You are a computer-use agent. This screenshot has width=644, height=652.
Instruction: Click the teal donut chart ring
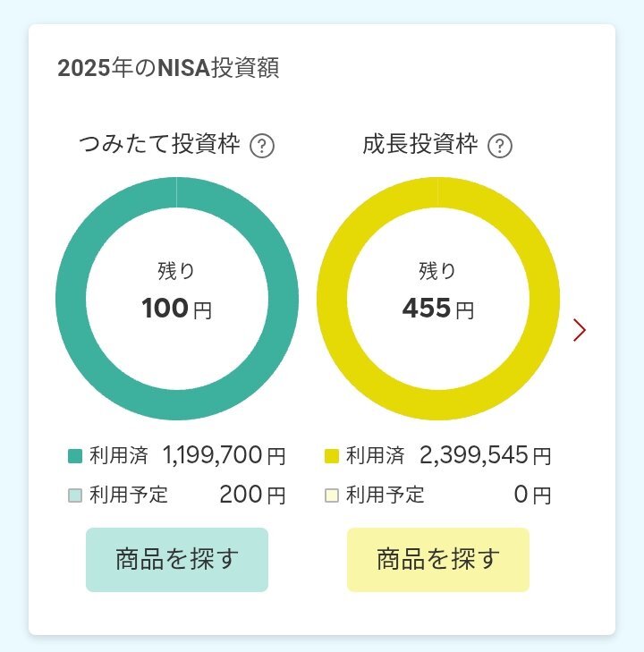[x=73, y=299]
